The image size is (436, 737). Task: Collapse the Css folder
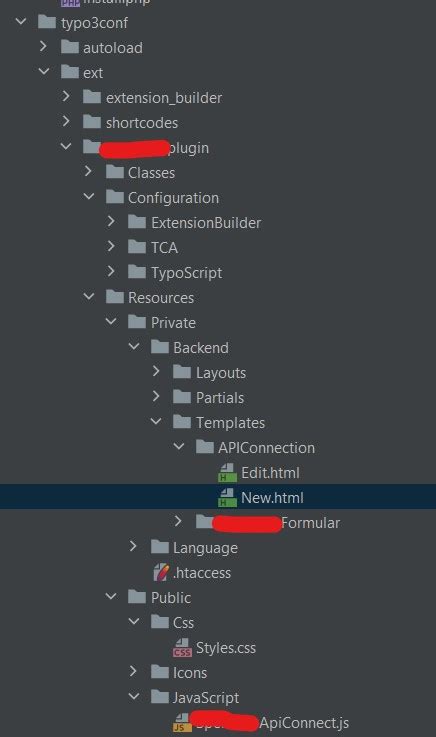pos(134,622)
